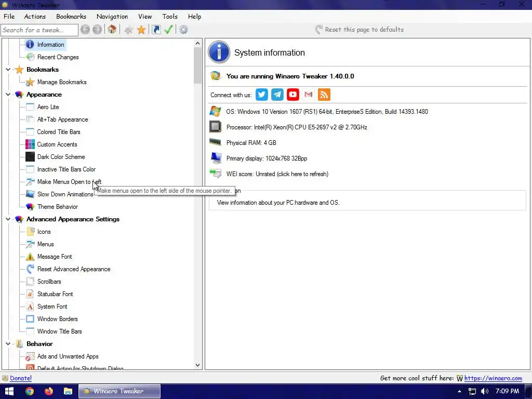Screen dimensions: 532x399
Task: Select Aero Lite in the tree
Action: [x=48, y=107]
